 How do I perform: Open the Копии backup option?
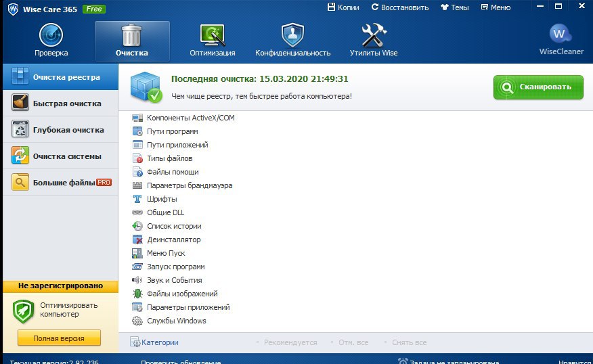point(343,7)
